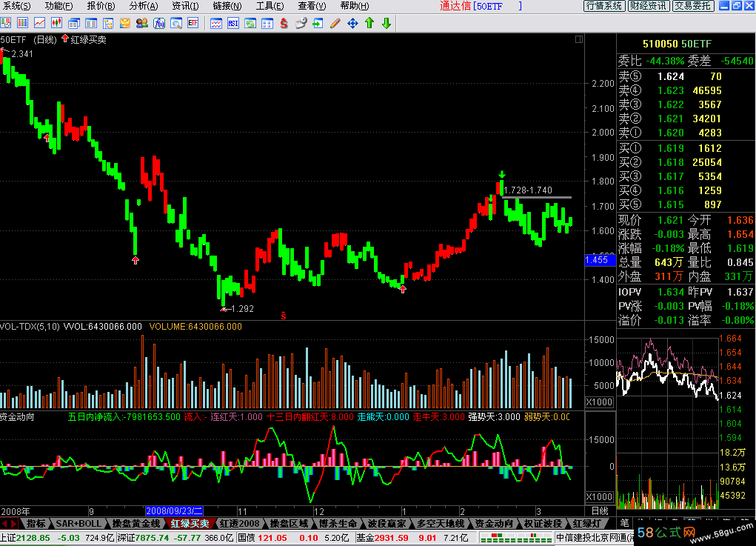This screenshot has width=756, height=546.
Task: Select the 波段赢家 indicator tab
Action: [x=387, y=523]
